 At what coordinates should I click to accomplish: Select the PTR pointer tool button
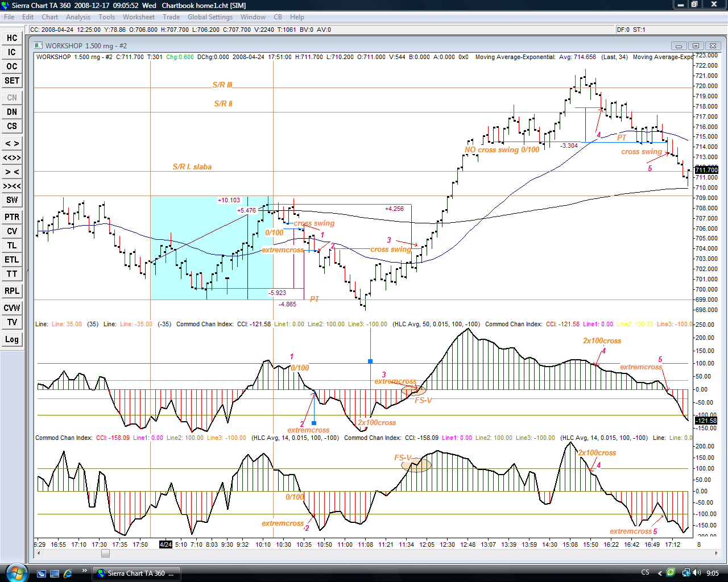tap(12, 217)
